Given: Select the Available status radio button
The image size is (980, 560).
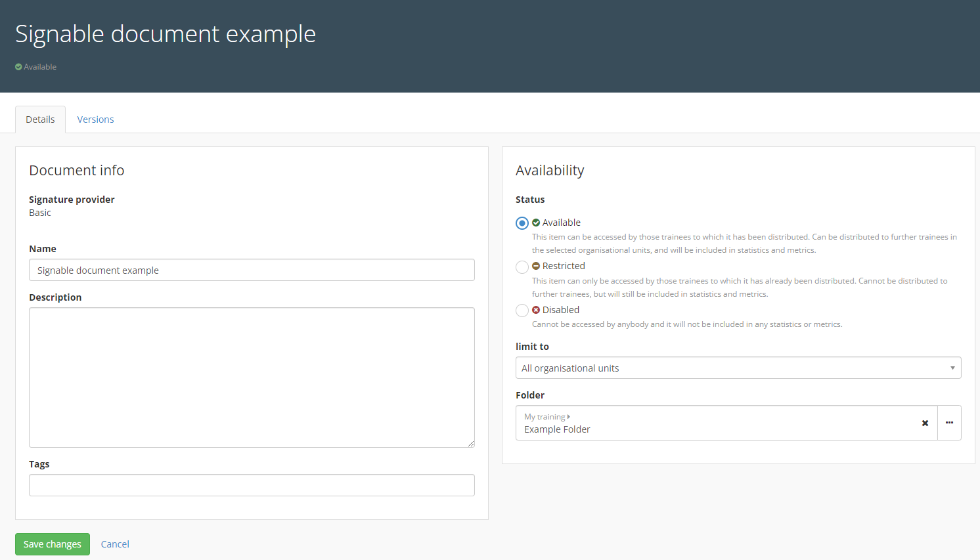Looking at the screenshot, I should (522, 223).
